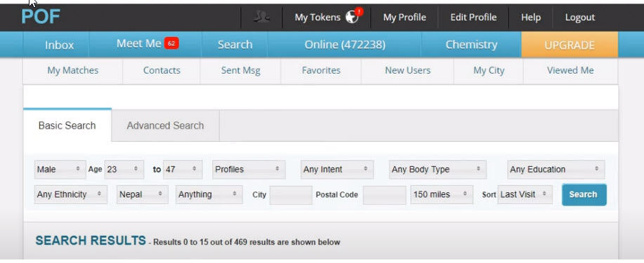Viewport: 644px width, 263px height.
Task: Click the tokens globe icon
Action: click(x=352, y=18)
